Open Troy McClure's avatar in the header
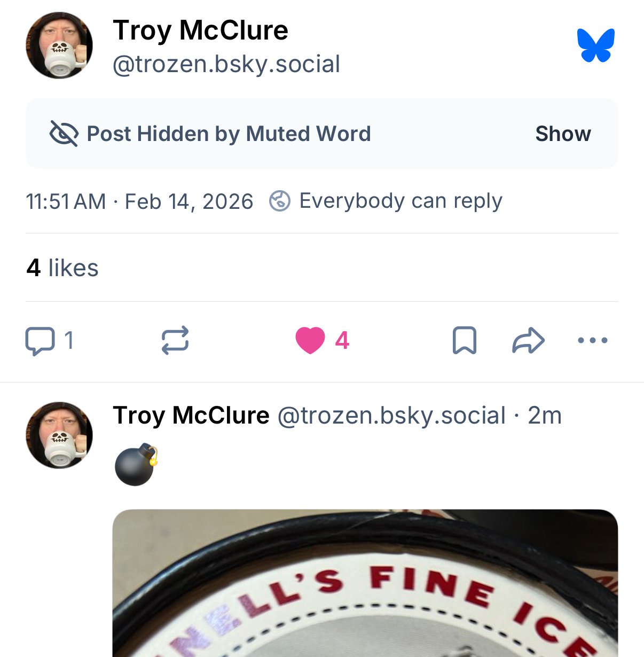The width and height of the screenshot is (644, 657). tap(59, 45)
